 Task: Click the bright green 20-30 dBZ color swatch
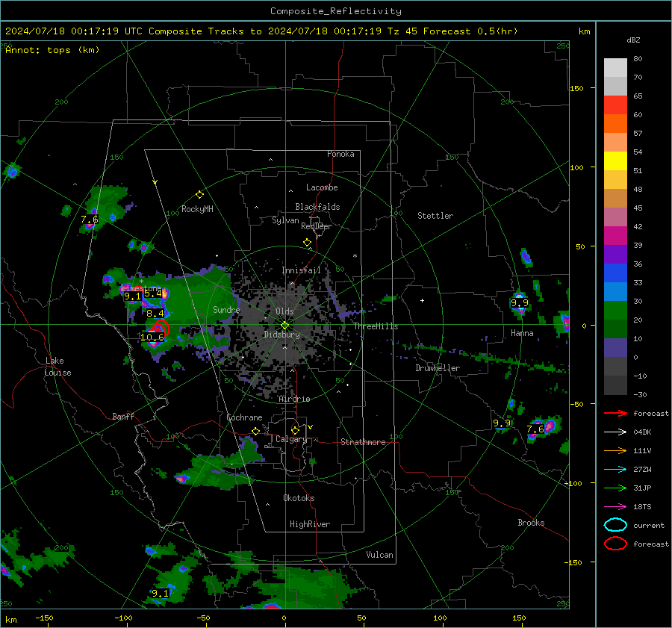coord(615,311)
